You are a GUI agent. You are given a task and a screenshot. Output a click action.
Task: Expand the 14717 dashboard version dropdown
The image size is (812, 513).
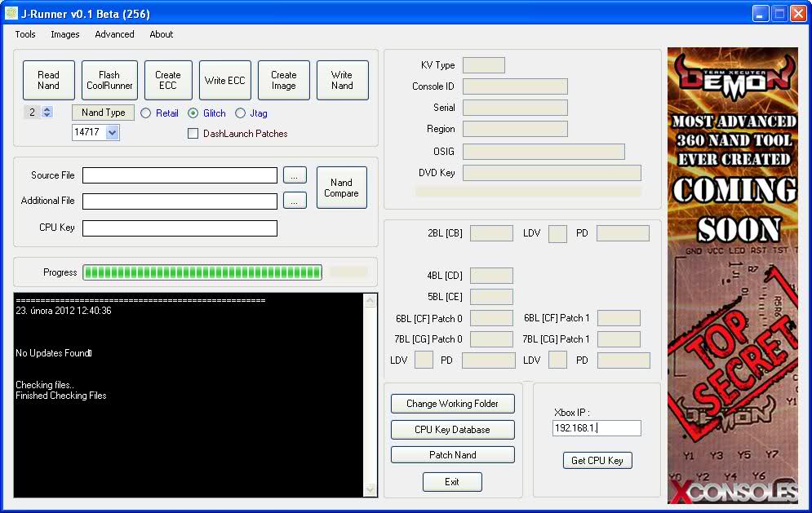click(x=112, y=132)
